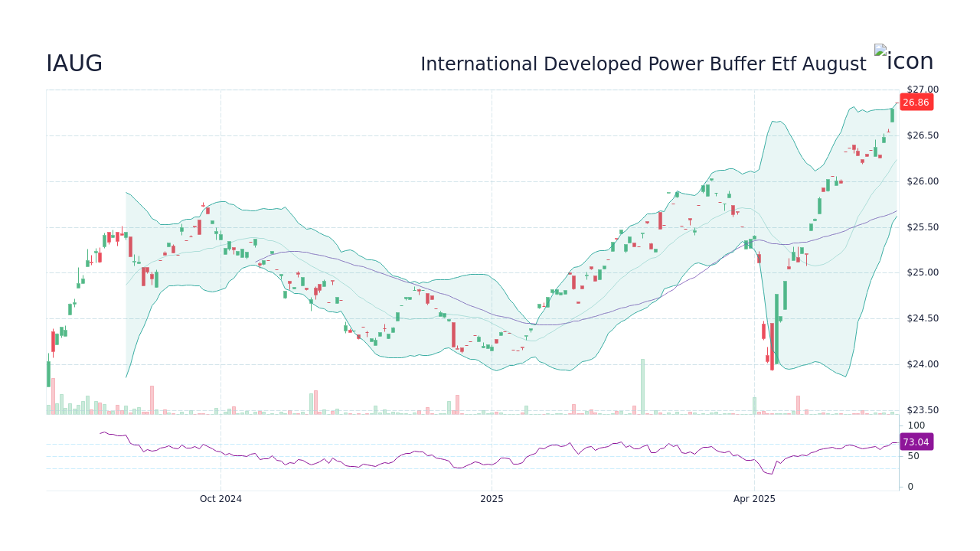
Task: Click the purple 73.04 RSI value tag
Action: pos(916,442)
